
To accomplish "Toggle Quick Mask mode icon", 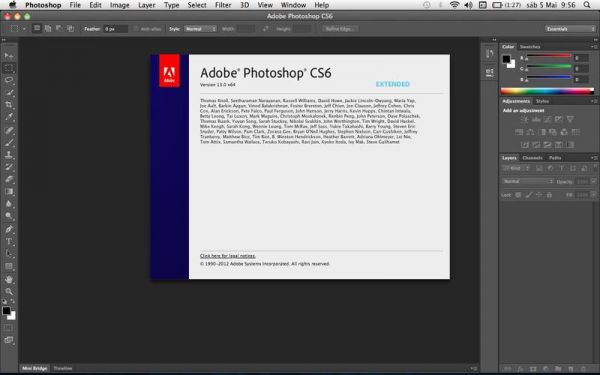I will (x=8, y=328).
